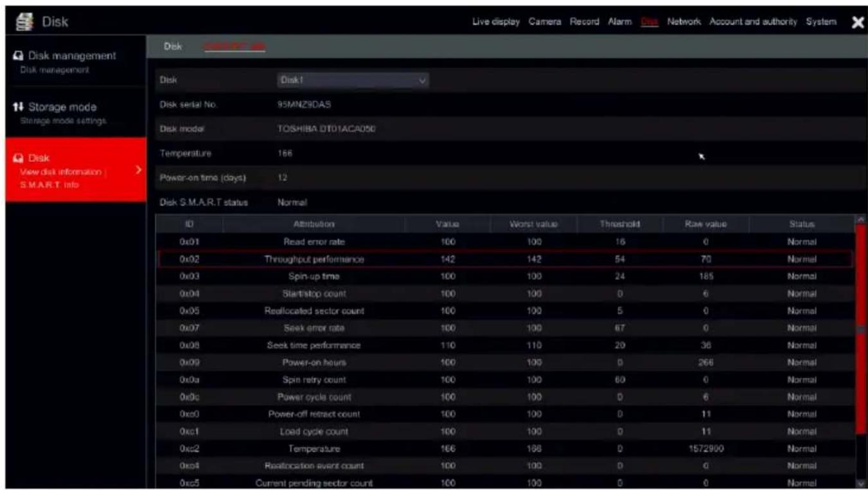Select View disk information S.M.A.R.T. info item

click(x=76, y=170)
